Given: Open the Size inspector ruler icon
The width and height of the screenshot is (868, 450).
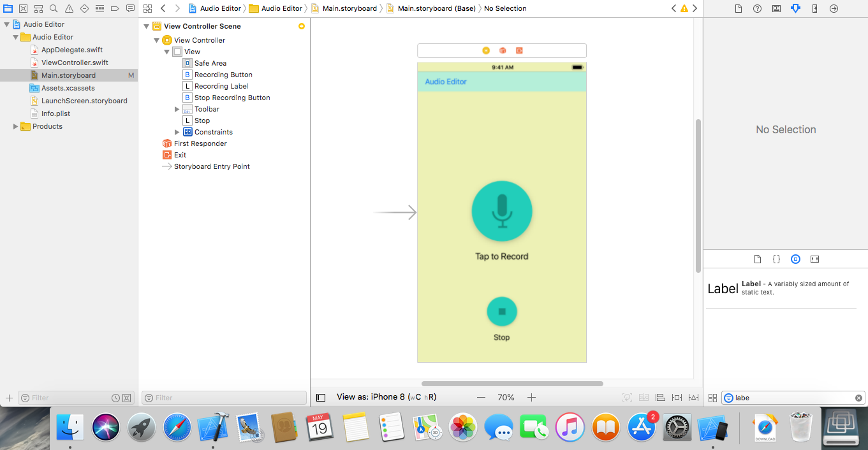Looking at the screenshot, I should [815, 8].
